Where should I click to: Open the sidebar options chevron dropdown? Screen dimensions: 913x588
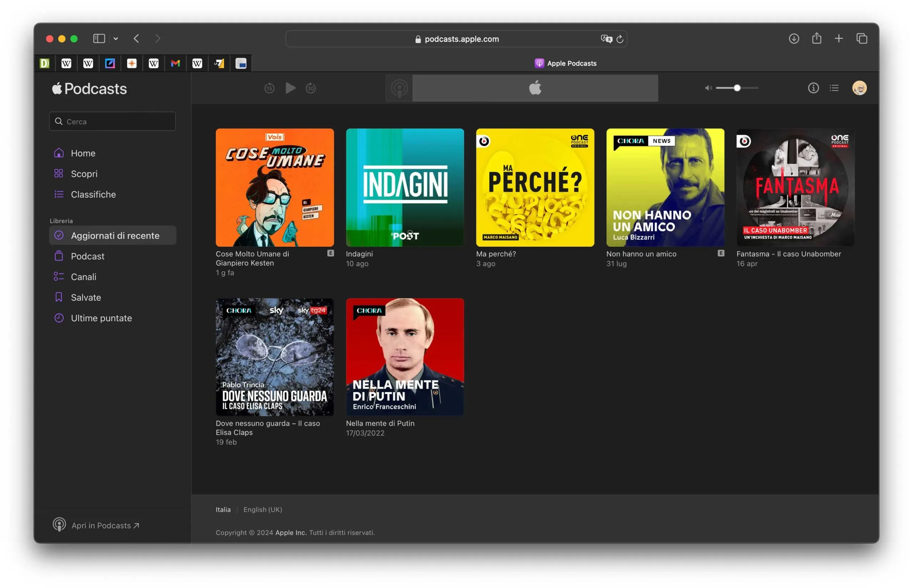coord(116,39)
